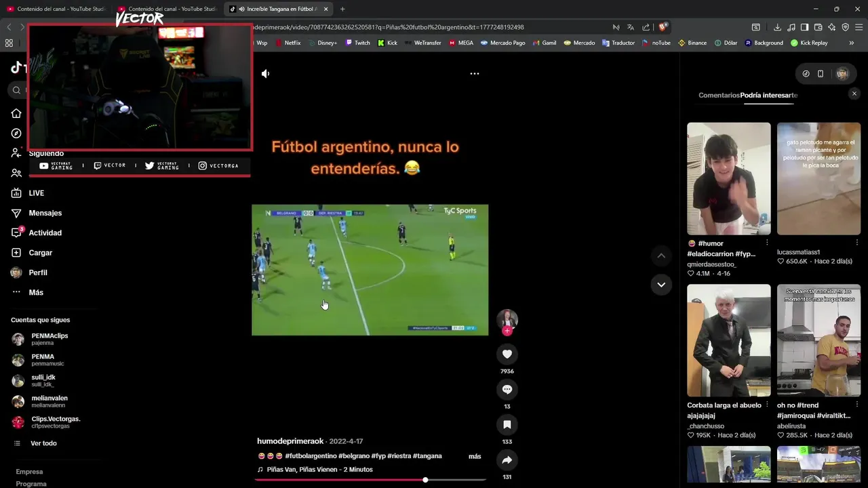The height and width of the screenshot is (488, 868).
Task: Open Mensajes in the sidebar
Action: [x=45, y=213]
